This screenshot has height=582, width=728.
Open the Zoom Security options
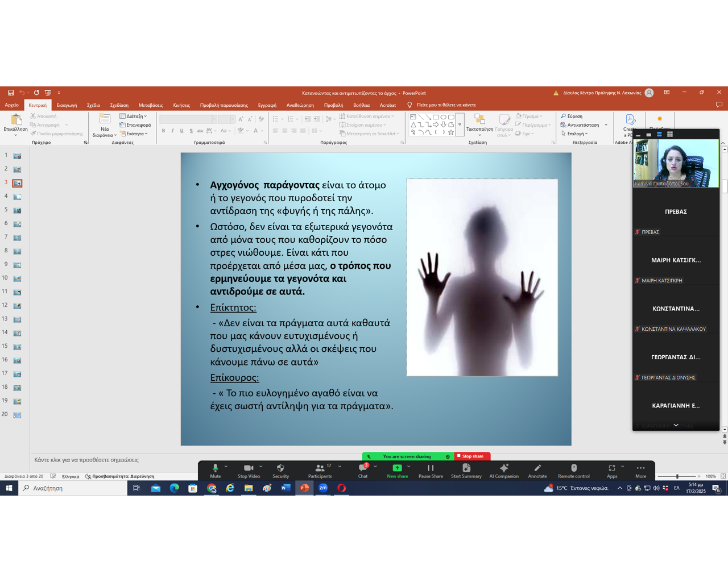pyautogui.click(x=280, y=468)
